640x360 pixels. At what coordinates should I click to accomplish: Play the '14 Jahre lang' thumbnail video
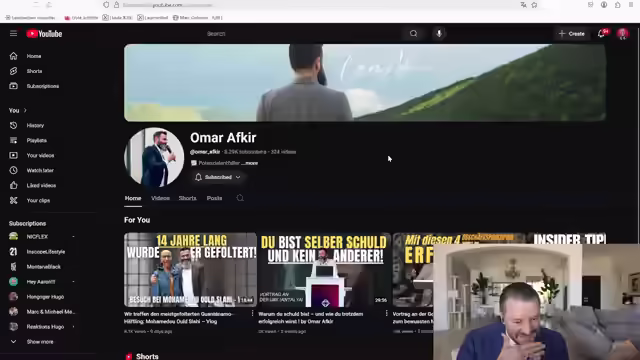[190, 269]
